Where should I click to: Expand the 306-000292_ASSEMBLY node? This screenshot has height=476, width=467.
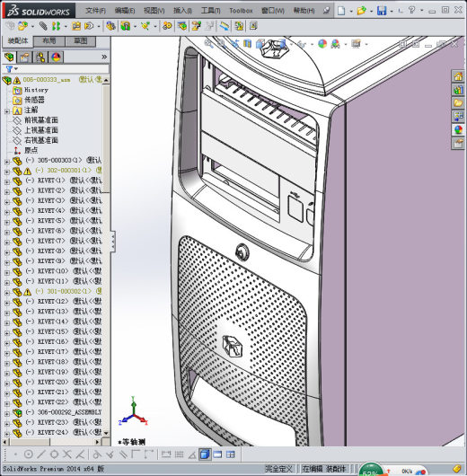(x=7, y=414)
